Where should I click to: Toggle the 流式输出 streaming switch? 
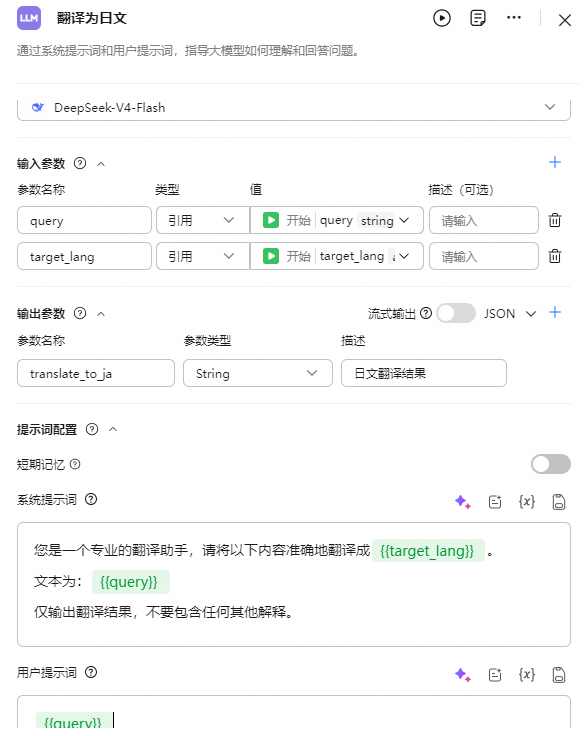(456, 313)
